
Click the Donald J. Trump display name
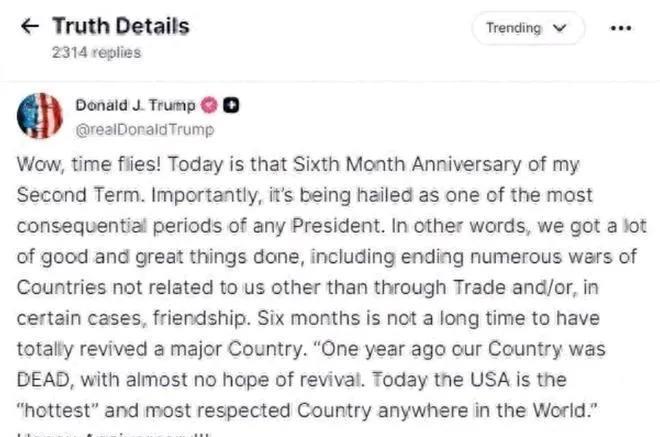point(138,105)
